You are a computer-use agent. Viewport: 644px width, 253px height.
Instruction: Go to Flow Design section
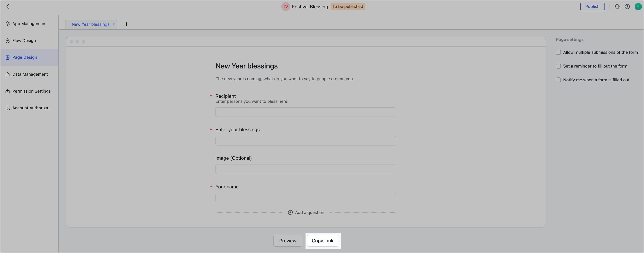tap(24, 40)
